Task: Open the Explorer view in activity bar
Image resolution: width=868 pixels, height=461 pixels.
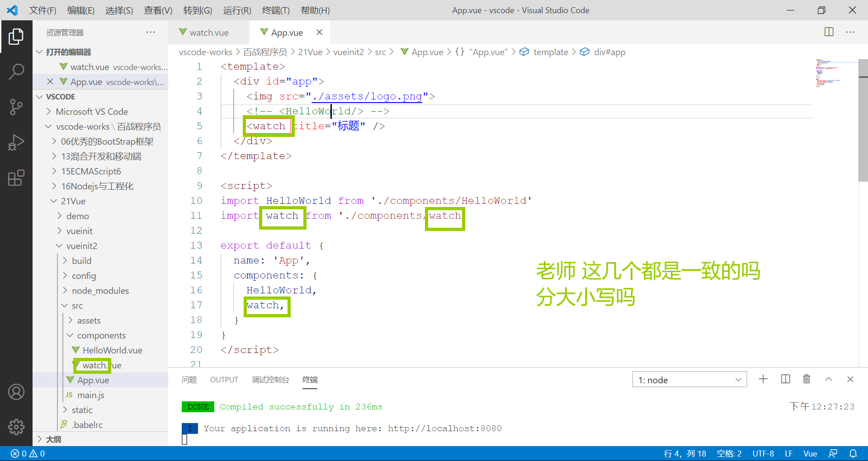Action: [16, 36]
